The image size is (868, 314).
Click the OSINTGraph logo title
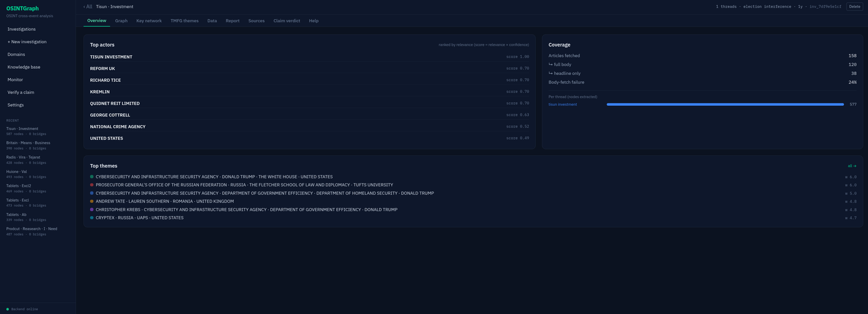coord(22,9)
